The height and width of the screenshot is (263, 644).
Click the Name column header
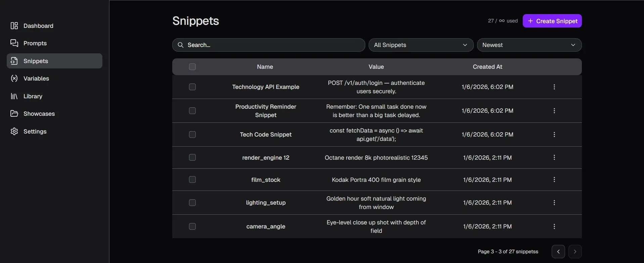[265, 67]
